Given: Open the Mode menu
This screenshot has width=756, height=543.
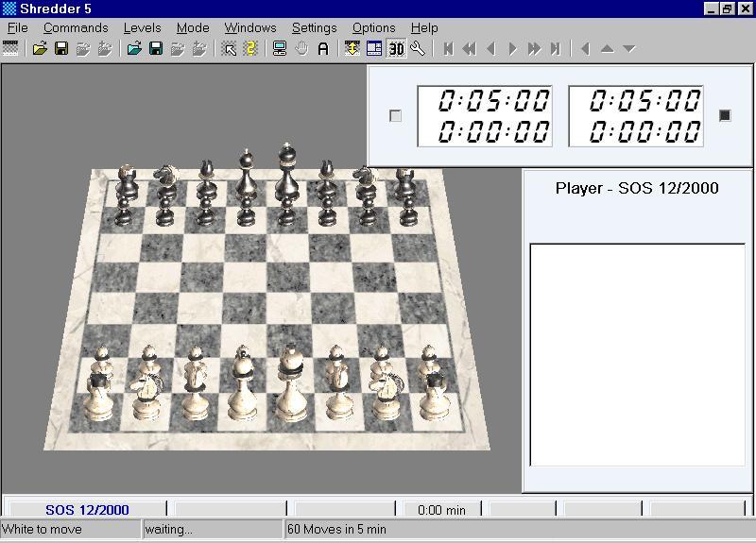Looking at the screenshot, I should 193,28.
